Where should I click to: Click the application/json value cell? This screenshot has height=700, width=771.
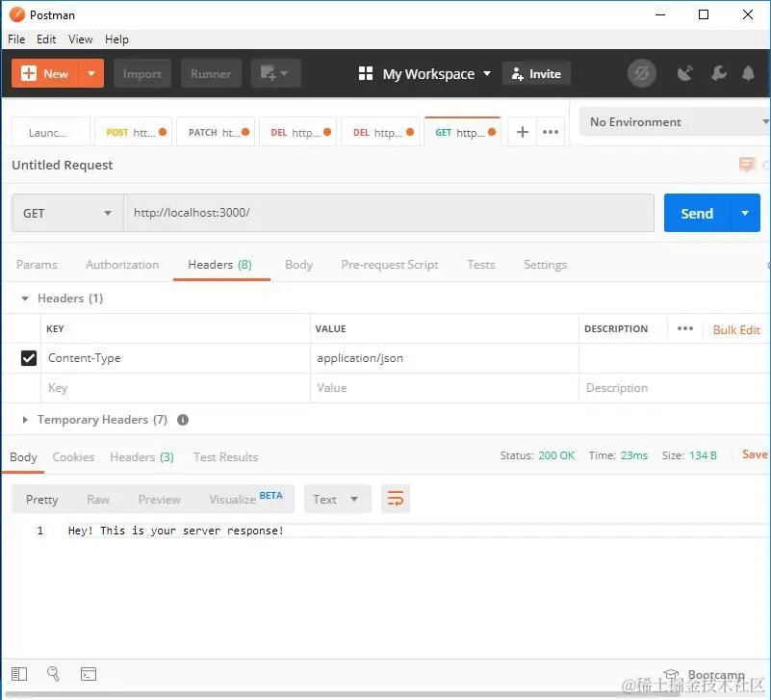coord(445,358)
